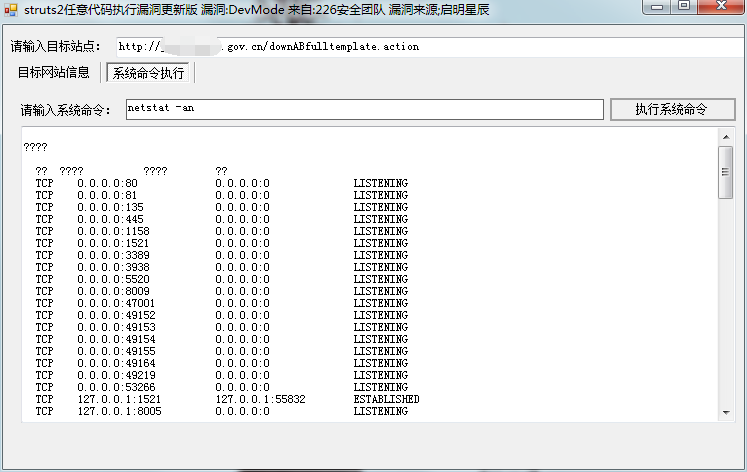The image size is (747, 472).
Task: Click the 0.0.0.0:49164 local address entry
Action: click(116, 363)
